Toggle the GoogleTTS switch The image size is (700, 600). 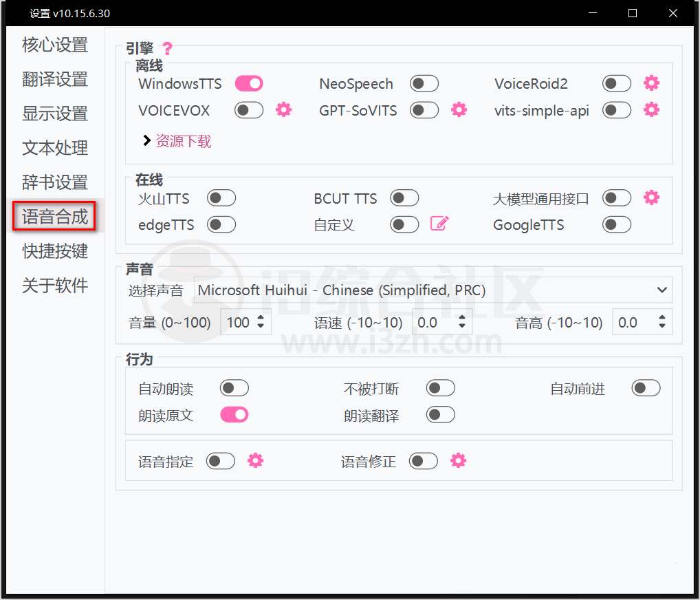click(616, 224)
